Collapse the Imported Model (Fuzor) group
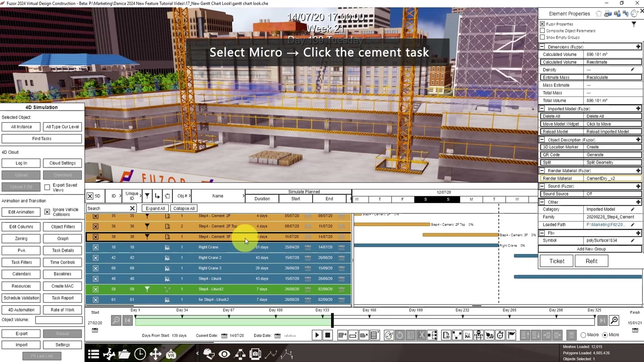This screenshot has height=362, width=644. (x=542, y=109)
